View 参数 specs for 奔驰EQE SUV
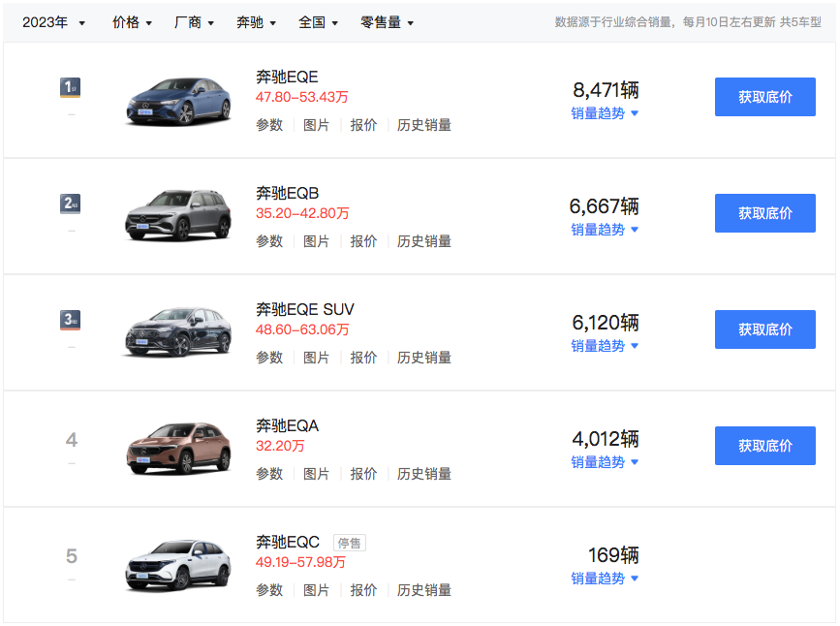Screen dimensions: 840x626 pyautogui.click(x=269, y=358)
